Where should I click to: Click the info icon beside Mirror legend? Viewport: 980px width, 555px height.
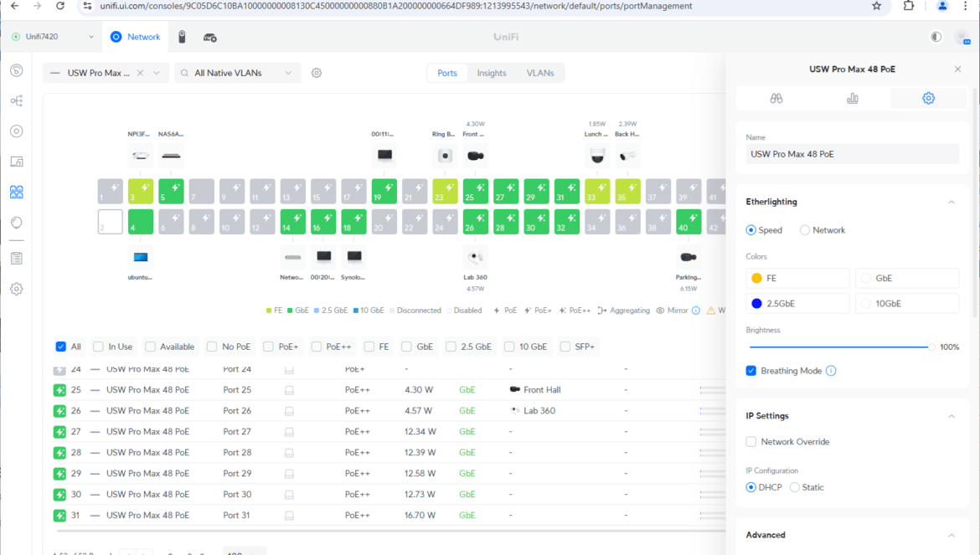click(x=695, y=311)
